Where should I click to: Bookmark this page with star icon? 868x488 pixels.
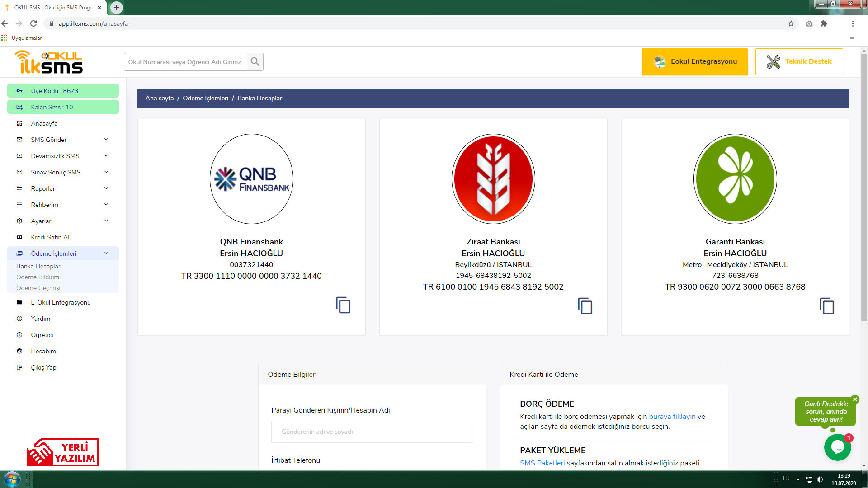791,23
